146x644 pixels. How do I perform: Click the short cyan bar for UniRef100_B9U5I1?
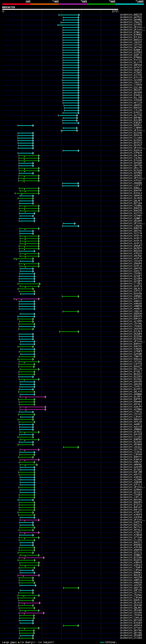tap(26, 125)
